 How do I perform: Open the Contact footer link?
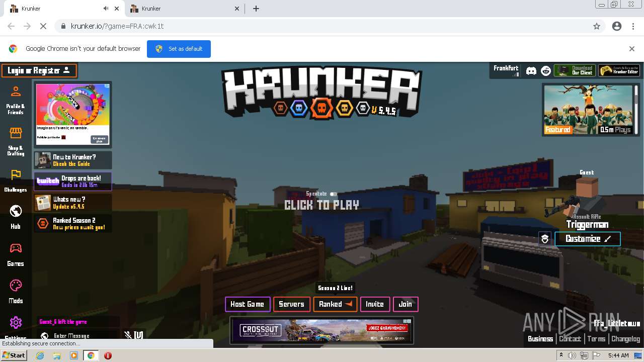[x=570, y=339]
